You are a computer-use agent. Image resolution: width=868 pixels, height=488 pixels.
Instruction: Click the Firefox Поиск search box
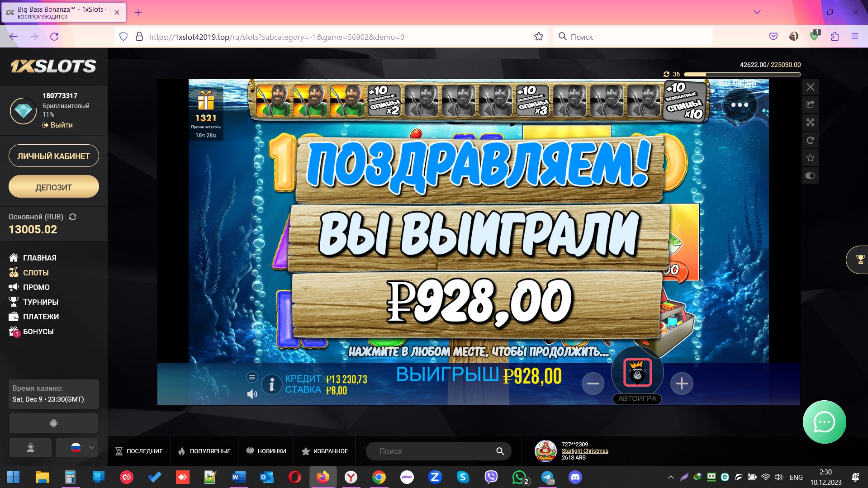[x=633, y=37]
